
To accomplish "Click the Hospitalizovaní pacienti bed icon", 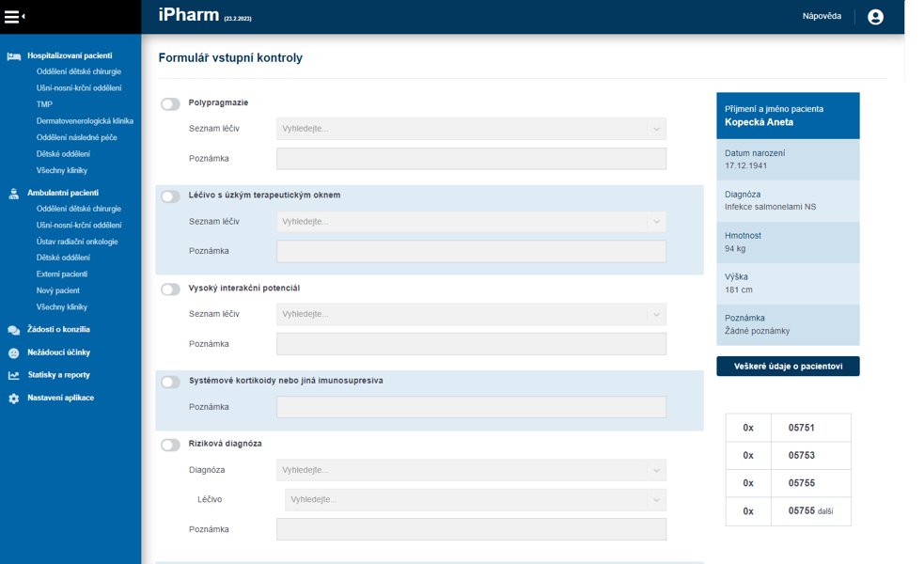I will (13, 56).
